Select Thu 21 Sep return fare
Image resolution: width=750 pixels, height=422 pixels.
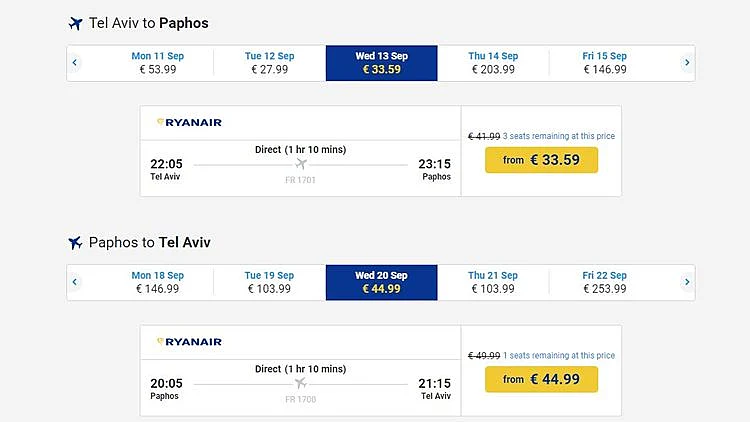(494, 282)
